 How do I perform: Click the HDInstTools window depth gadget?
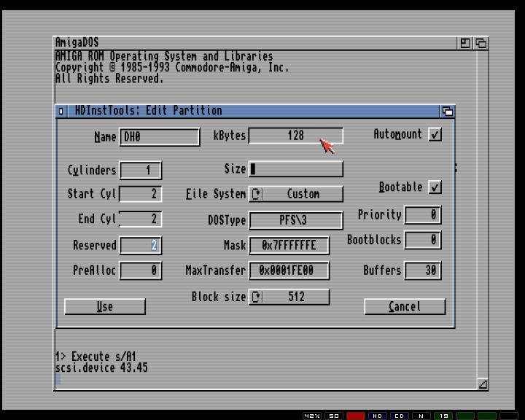click(x=447, y=111)
